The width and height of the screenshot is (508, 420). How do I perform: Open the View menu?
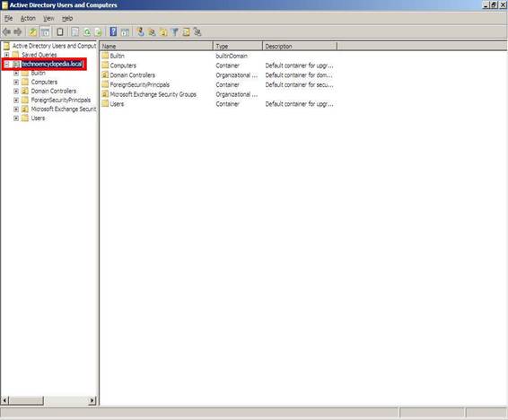pos(49,19)
